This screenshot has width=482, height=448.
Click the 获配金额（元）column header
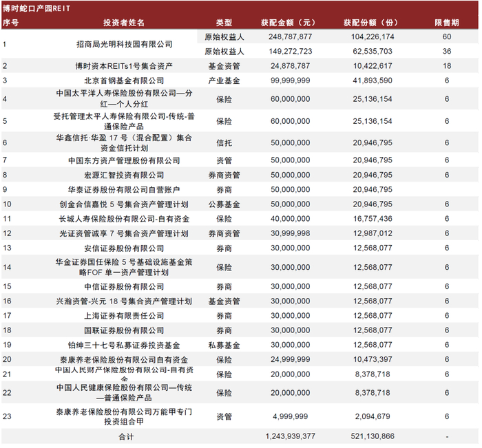290,23
